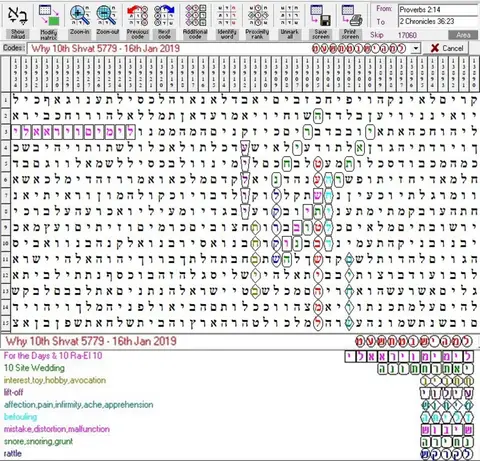Click the Area button
The height and width of the screenshot is (461, 480).
(463, 35)
